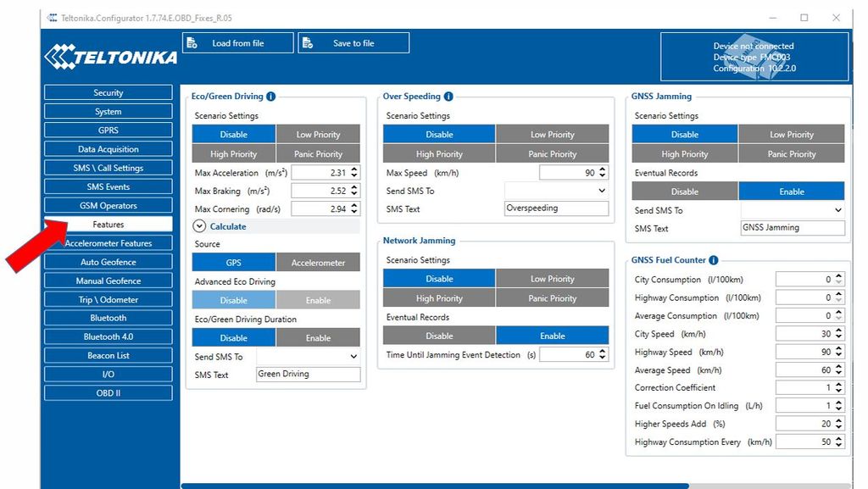Select Accelerometer as Eco Driving source
Screen dimensions: 868x489
coord(318,263)
